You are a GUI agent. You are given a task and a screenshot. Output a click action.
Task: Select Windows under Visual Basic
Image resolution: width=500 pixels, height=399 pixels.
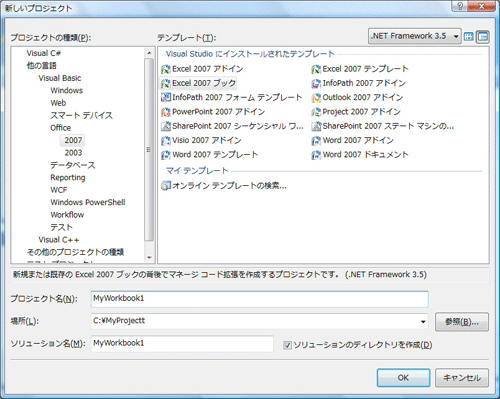coord(67,90)
